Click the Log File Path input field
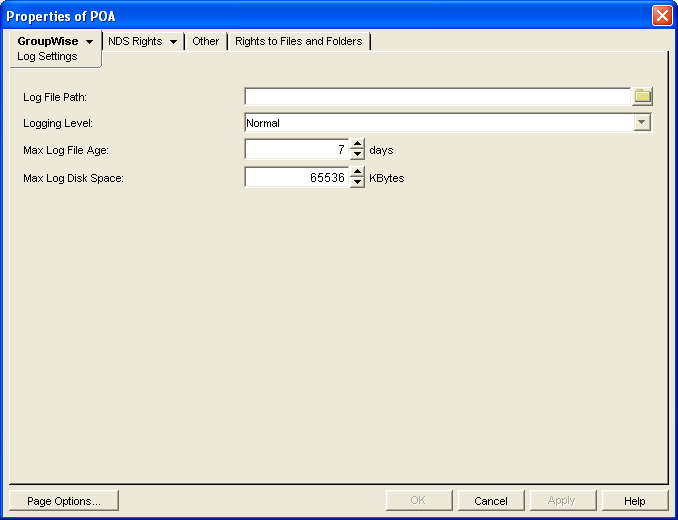Image resolution: width=678 pixels, height=520 pixels. 438,96
